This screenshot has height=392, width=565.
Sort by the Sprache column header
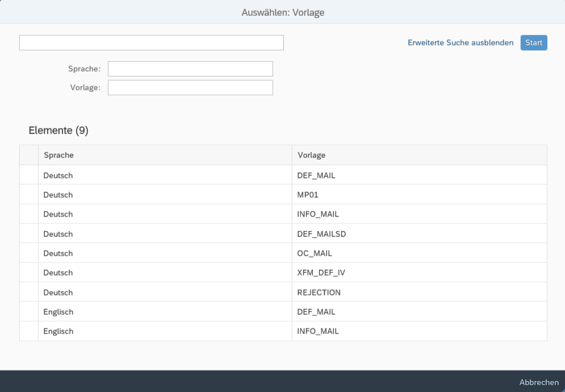click(x=58, y=155)
